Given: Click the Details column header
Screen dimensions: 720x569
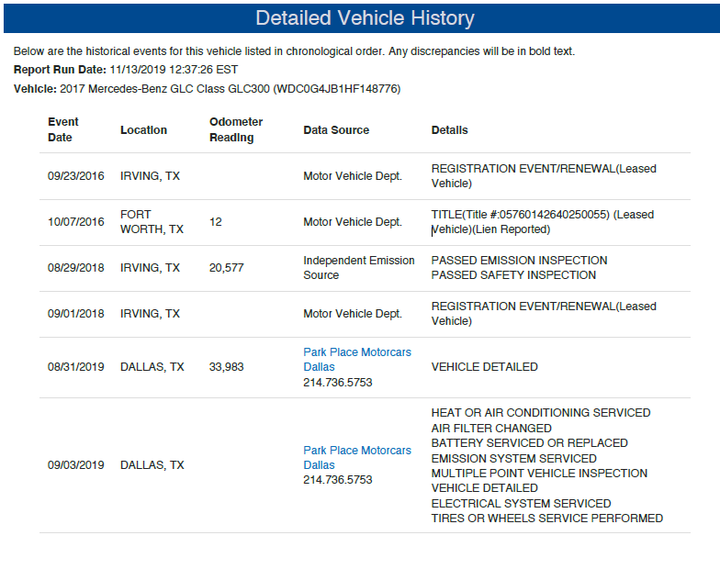Looking at the screenshot, I should tap(449, 130).
